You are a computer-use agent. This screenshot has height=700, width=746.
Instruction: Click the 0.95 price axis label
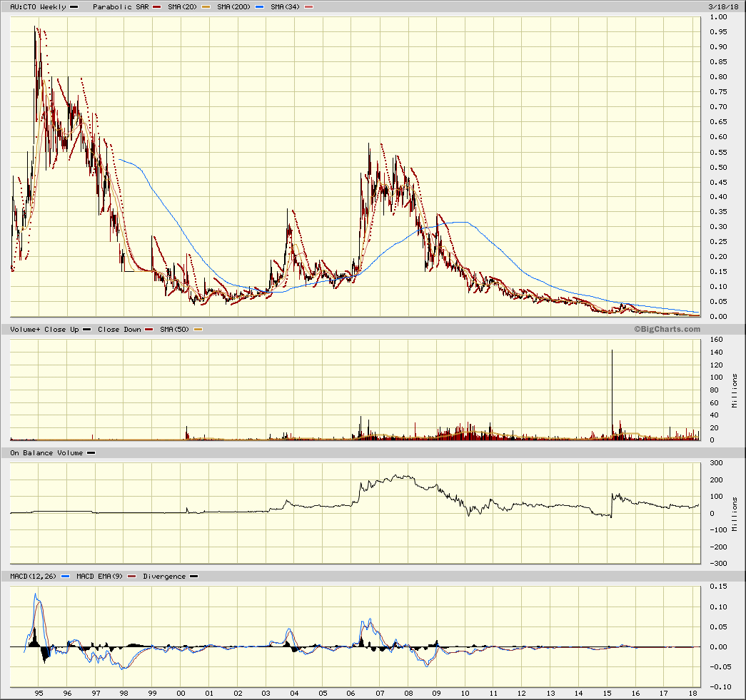click(718, 32)
